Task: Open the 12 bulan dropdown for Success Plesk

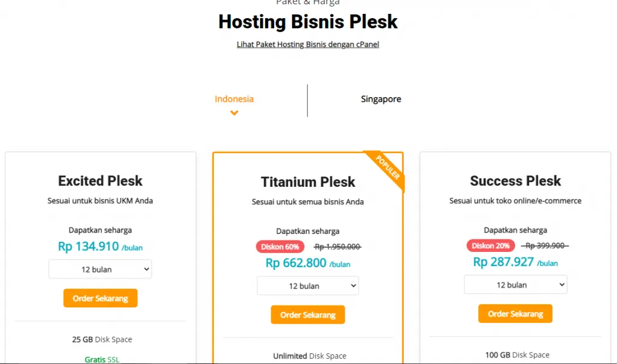Action: click(515, 284)
